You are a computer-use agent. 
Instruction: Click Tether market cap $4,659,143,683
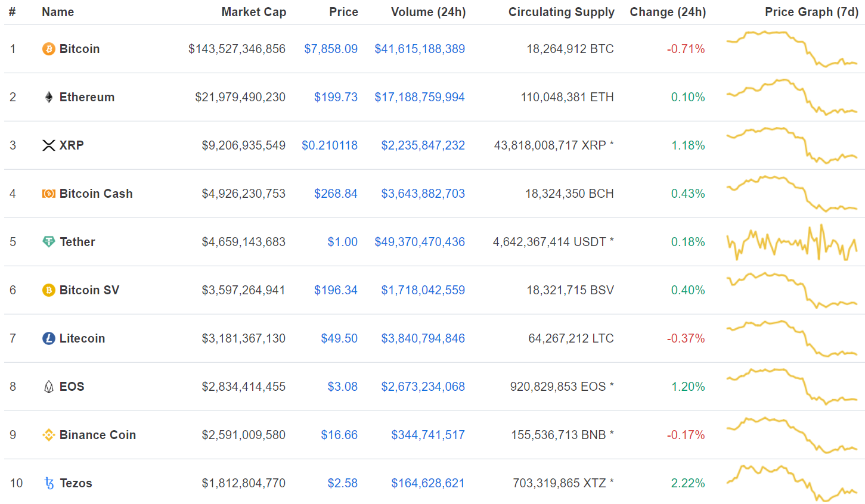[x=244, y=242]
